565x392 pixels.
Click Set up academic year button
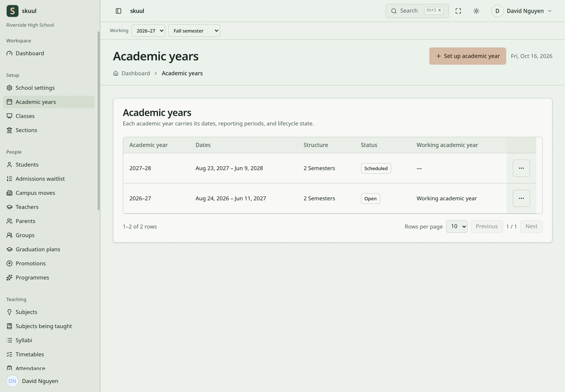click(x=467, y=56)
